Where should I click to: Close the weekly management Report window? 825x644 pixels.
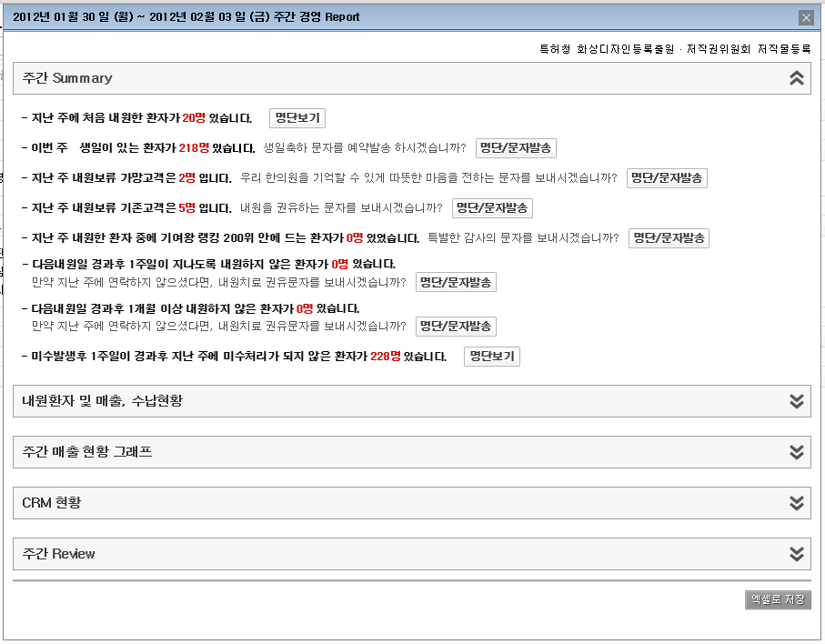806,17
